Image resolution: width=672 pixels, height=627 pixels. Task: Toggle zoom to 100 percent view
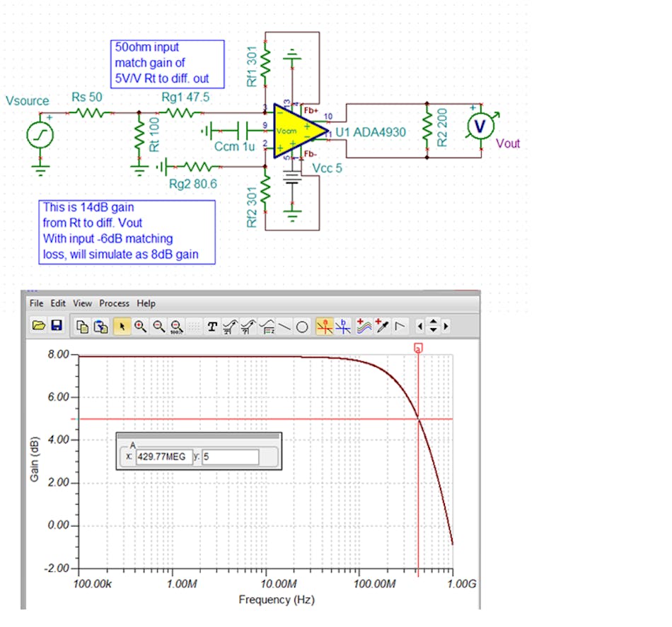[x=175, y=326]
